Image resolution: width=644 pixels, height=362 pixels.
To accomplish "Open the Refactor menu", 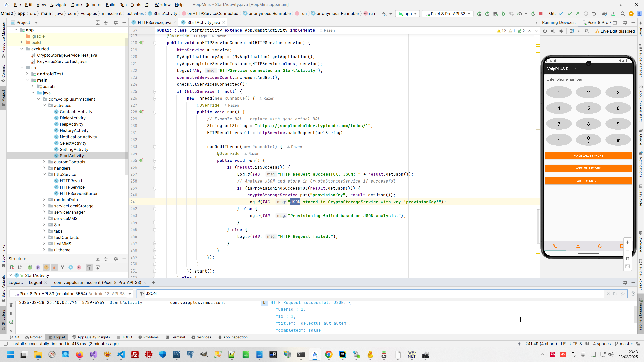I will click(93, 5).
